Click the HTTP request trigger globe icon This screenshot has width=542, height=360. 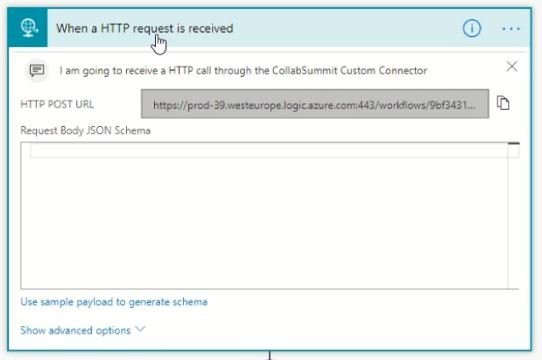pyautogui.click(x=28, y=28)
